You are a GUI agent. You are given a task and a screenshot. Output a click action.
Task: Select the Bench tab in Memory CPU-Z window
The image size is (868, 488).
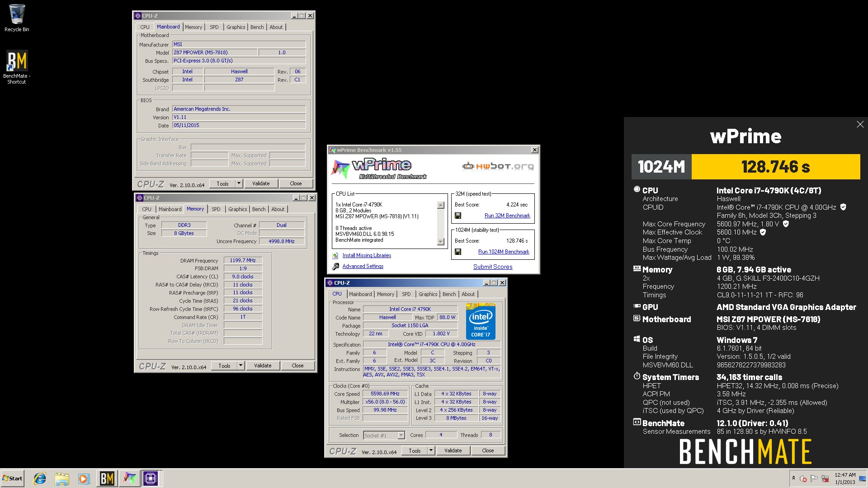259,209
